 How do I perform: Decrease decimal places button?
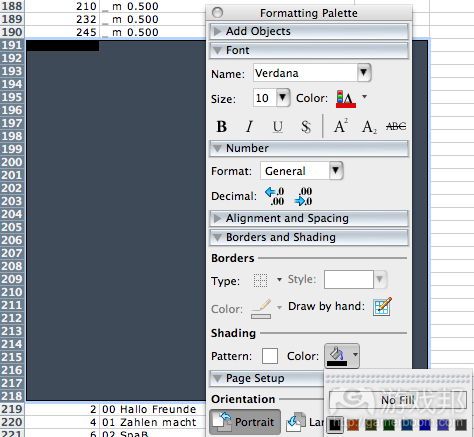point(303,196)
